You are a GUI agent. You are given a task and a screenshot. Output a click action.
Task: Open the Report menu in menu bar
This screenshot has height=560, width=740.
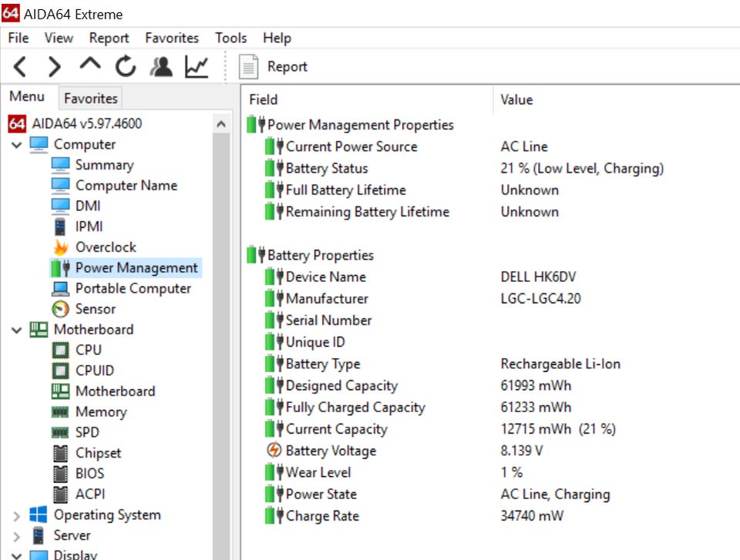tap(109, 38)
